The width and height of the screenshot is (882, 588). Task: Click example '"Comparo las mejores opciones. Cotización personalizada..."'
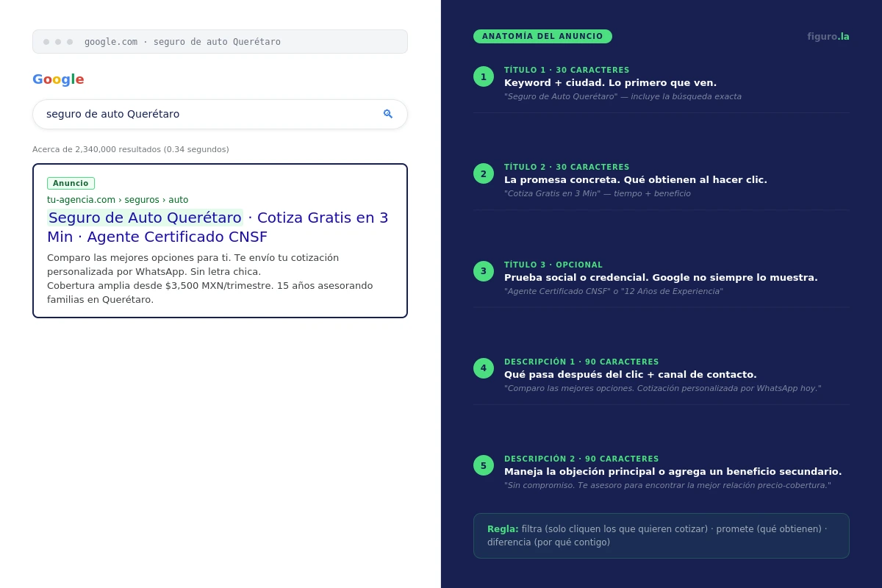point(662,389)
